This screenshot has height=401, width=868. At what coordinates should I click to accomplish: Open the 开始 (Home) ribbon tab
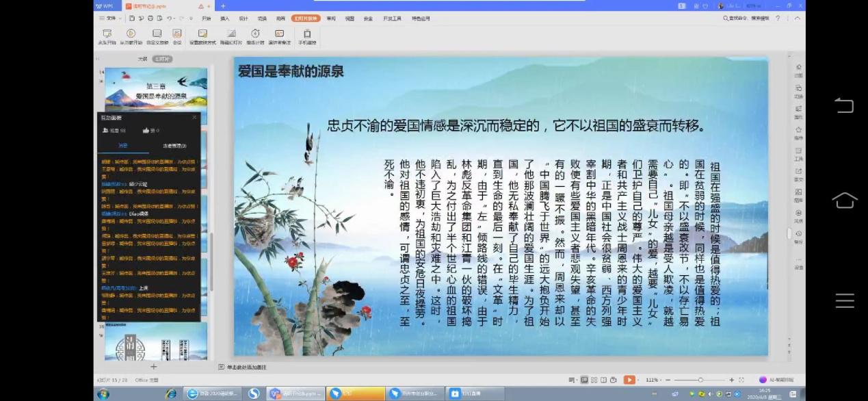point(206,18)
